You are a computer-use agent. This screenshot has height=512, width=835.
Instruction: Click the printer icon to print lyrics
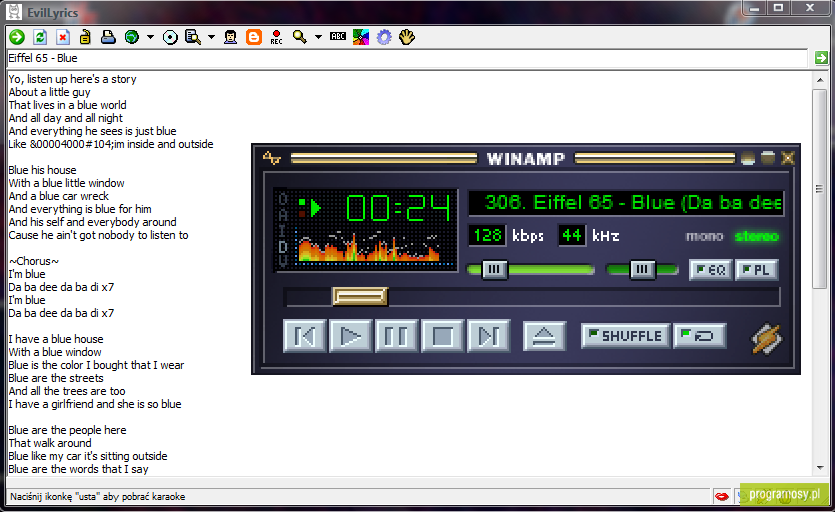click(108, 37)
